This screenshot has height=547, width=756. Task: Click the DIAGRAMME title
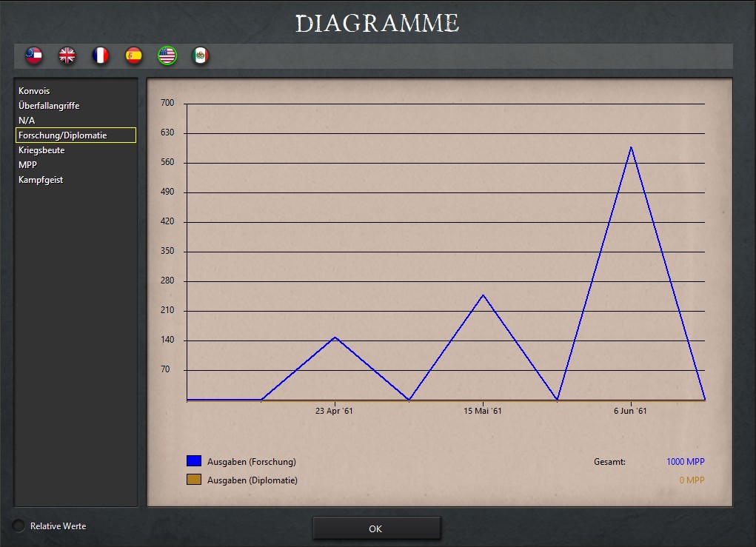pyautogui.click(x=377, y=24)
